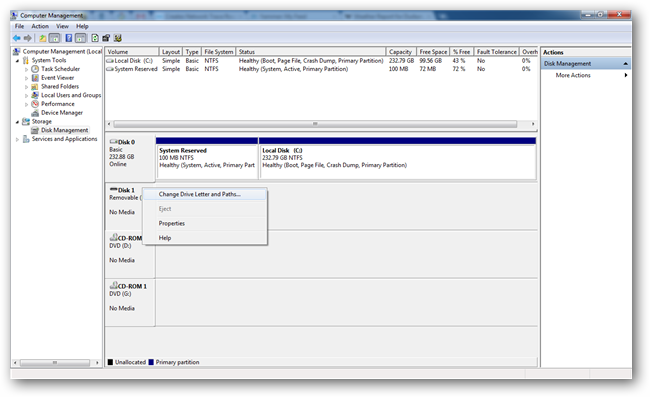Select Computer Management (Local) root node
This screenshot has width=650, height=397.
[62, 51]
